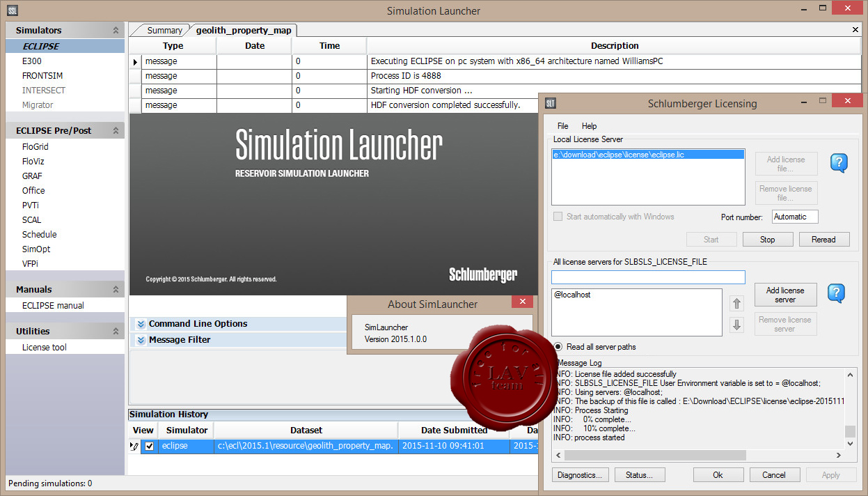Open GRAF from the Pre/Post list
868x496 pixels.
[32, 176]
